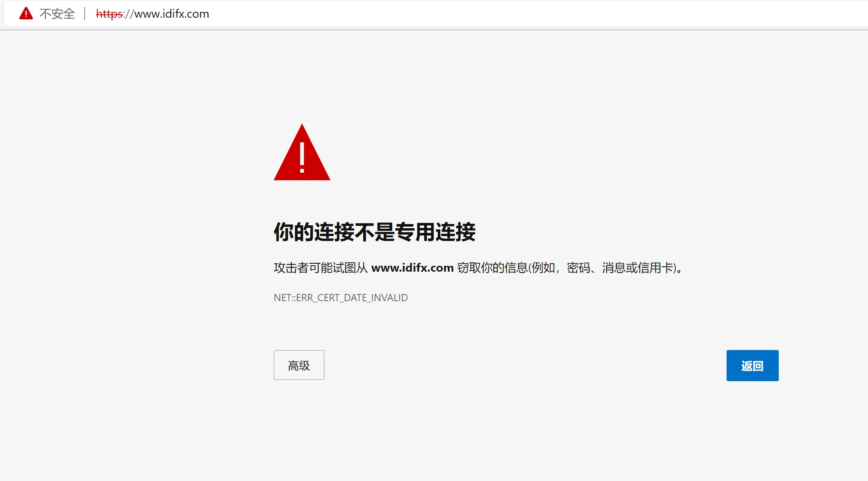
Task: Click the blue 返回 button
Action: pyautogui.click(x=752, y=366)
